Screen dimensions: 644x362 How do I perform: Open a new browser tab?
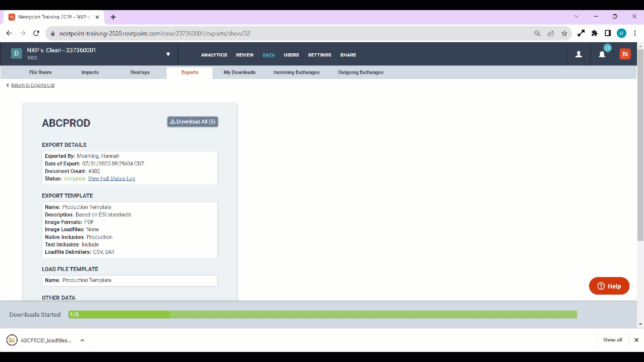point(113,17)
